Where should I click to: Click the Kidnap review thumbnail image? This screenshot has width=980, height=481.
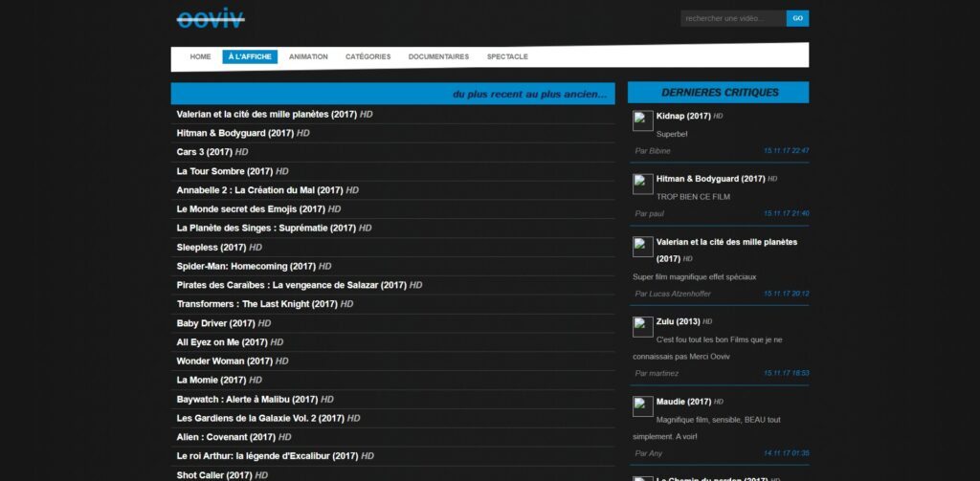[x=642, y=120]
